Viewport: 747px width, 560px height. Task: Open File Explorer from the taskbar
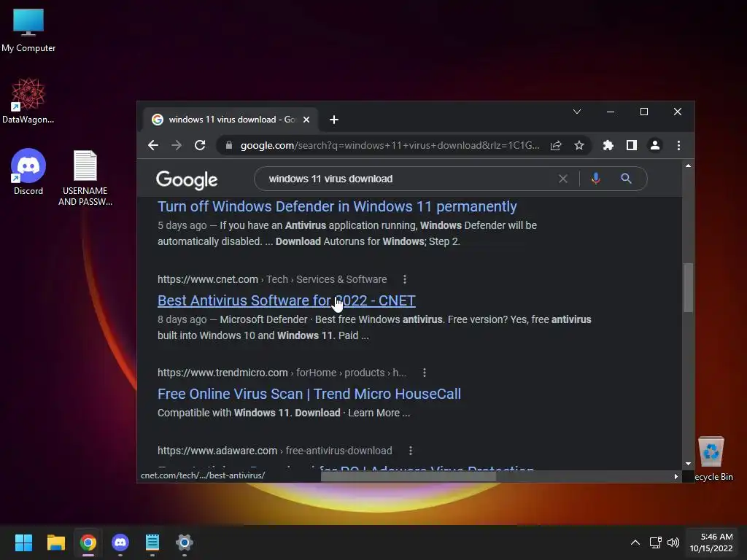click(x=55, y=542)
